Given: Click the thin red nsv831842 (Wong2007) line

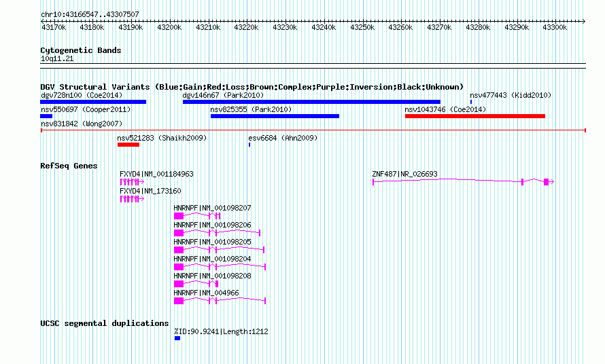Looking at the screenshot, I should point(313,130).
